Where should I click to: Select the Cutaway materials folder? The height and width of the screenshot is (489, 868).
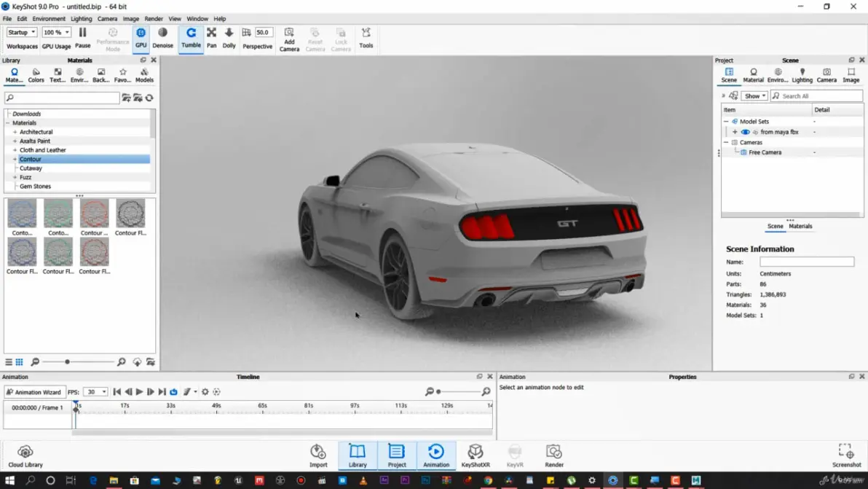coord(31,168)
